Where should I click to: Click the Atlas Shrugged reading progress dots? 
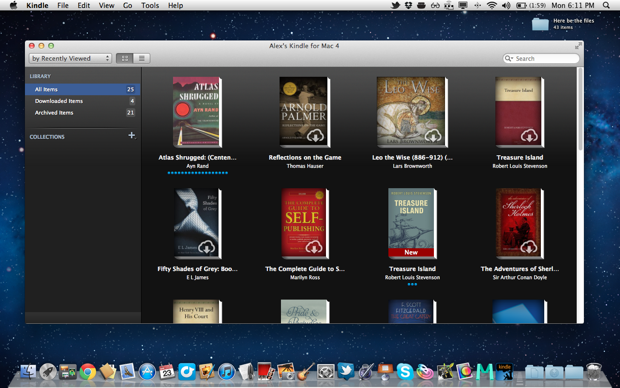coord(198,173)
